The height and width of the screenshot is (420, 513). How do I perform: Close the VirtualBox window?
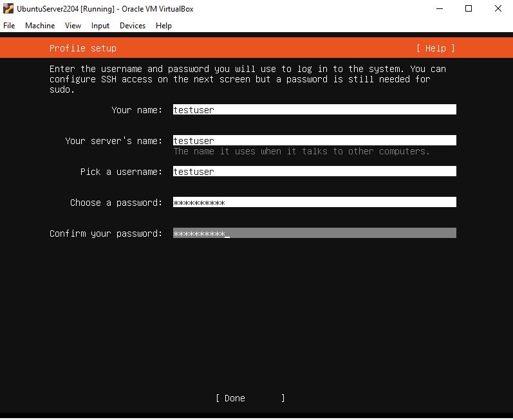click(x=498, y=8)
